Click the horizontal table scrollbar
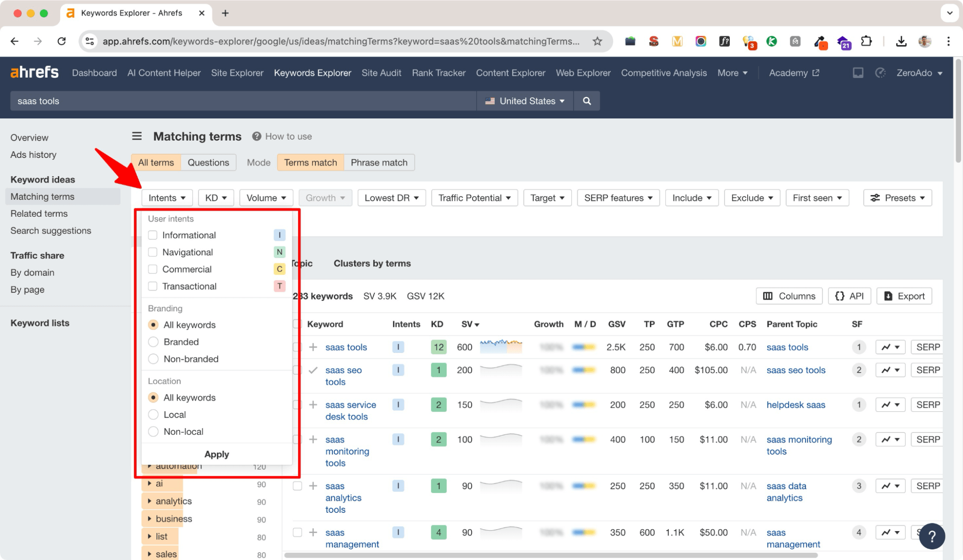This screenshot has width=963, height=560. pyautogui.click(x=551, y=555)
